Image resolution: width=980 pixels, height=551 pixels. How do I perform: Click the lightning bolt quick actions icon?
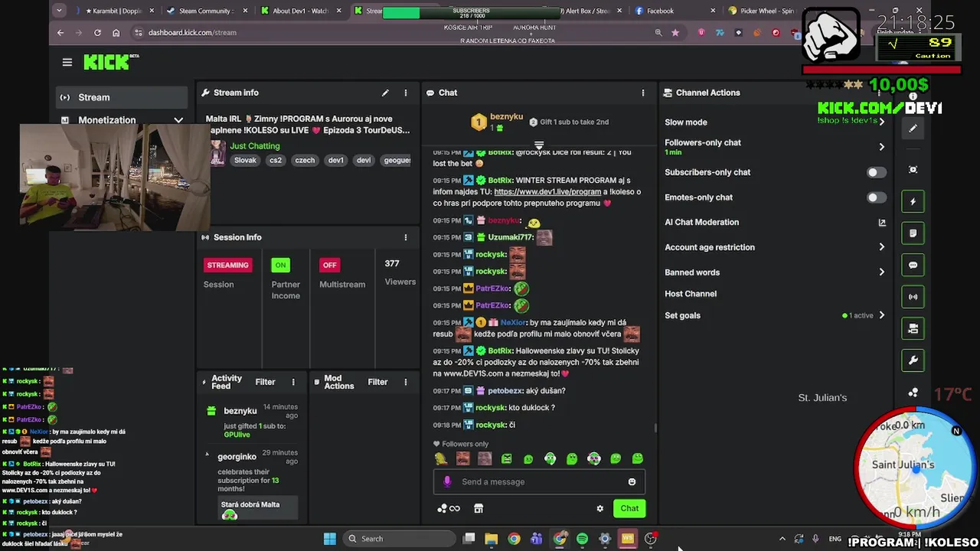[x=913, y=201]
